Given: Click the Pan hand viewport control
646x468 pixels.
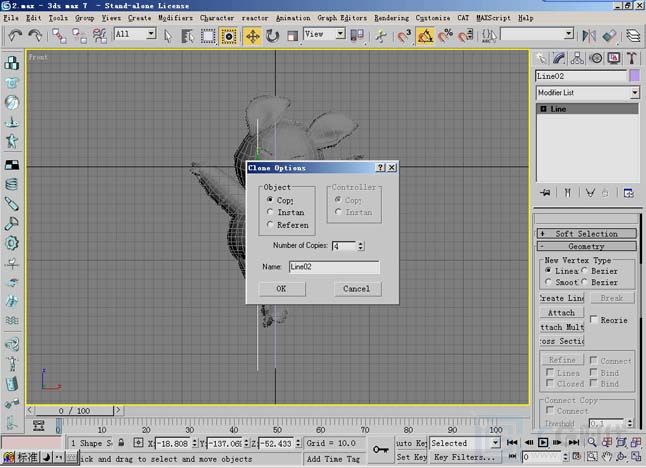Looking at the screenshot, I should 606,456.
